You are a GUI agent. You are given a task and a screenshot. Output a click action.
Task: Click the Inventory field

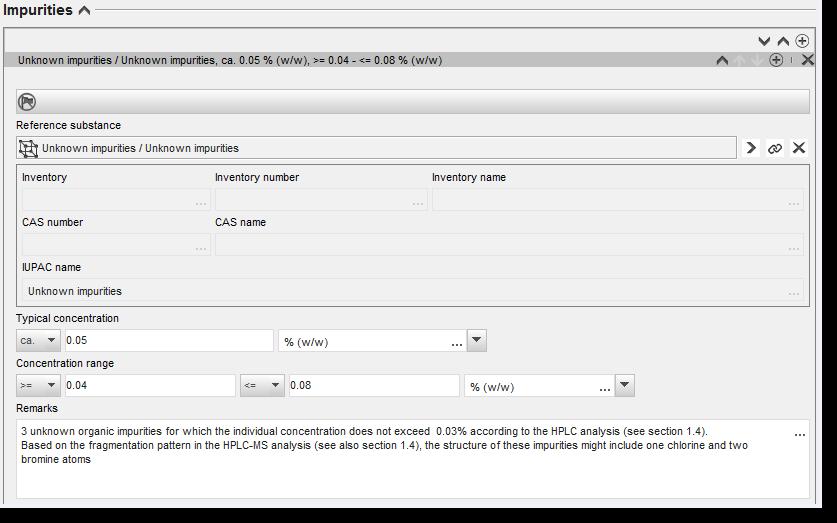[116, 200]
